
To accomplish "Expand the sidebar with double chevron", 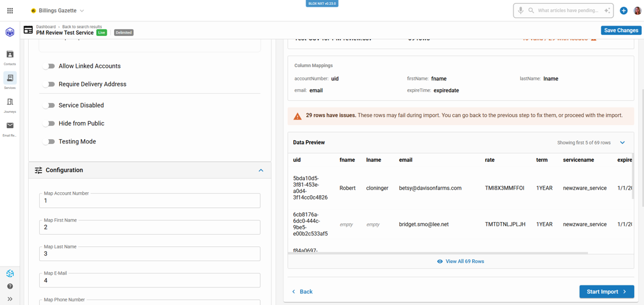I will [x=10, y=299].
